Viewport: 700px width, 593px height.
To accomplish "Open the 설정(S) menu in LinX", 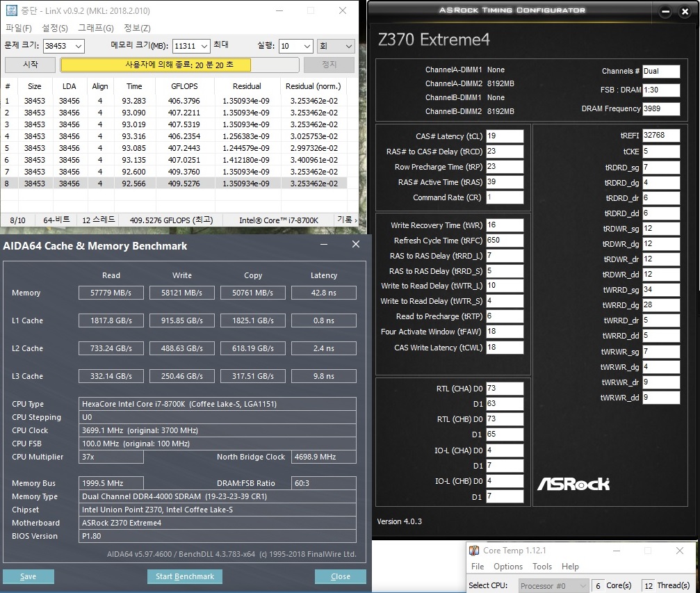I will pos(55,28).
